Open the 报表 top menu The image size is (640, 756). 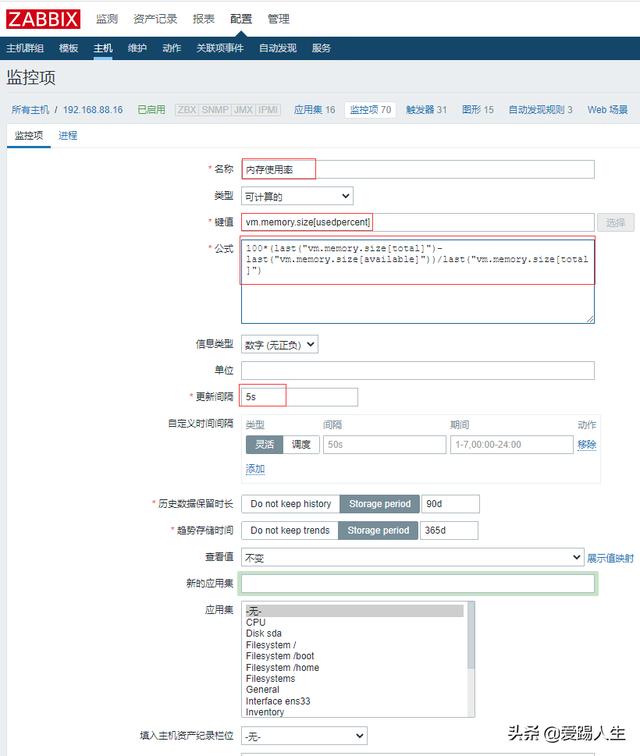[203, 19]
